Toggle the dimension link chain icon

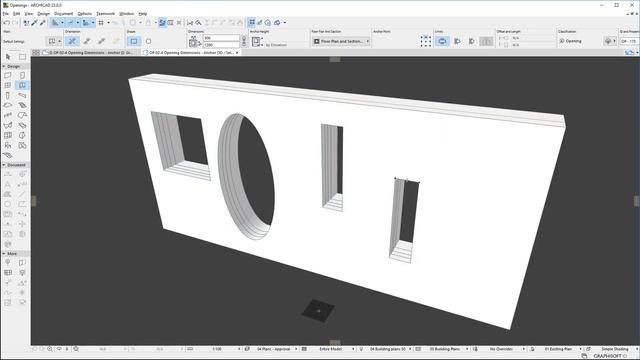[244, 41]
